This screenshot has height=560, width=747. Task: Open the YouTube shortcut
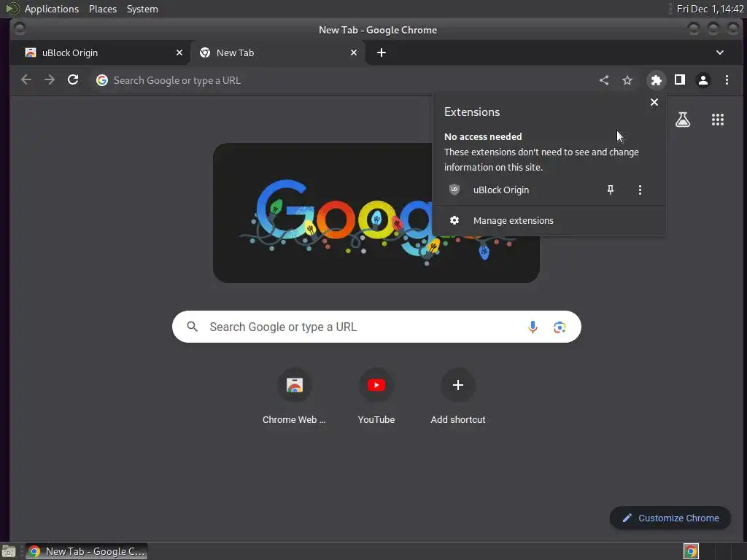[x=376, y=397]
